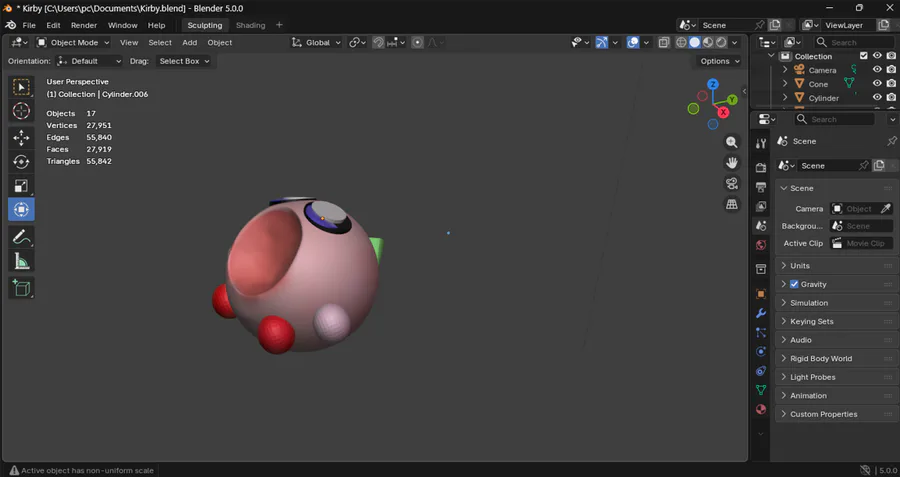Open the Render menu

84,25
